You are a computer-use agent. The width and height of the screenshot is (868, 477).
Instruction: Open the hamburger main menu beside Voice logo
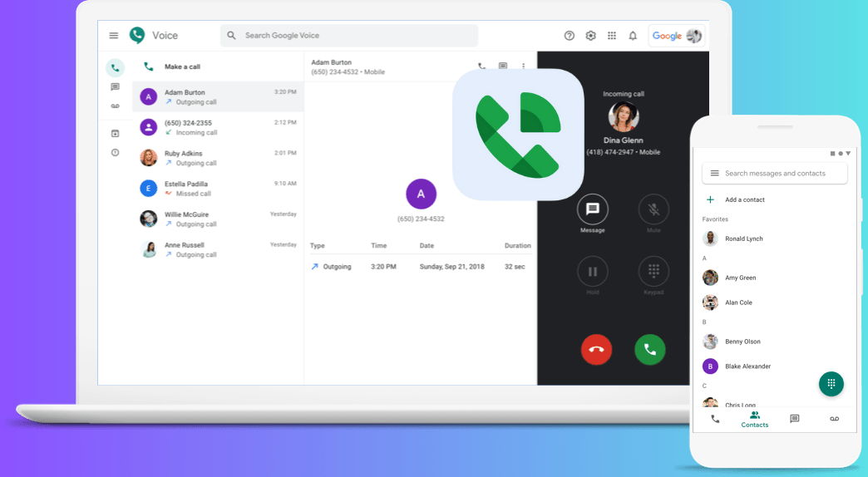(114, 36)
